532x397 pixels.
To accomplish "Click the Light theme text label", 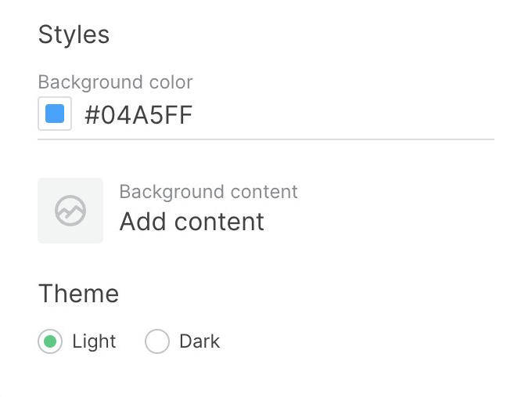I will (x=94, y=341).
